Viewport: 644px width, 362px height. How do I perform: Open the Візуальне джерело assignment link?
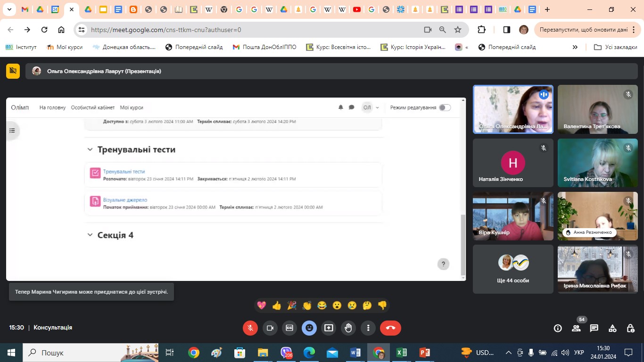point(125,200)
